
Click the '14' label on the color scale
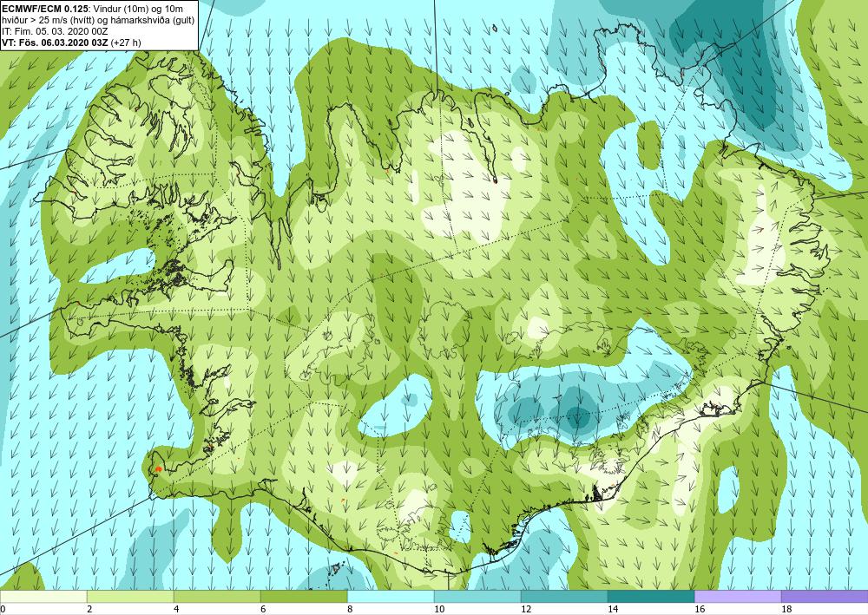pyautogui.click(x=613, y=609)
